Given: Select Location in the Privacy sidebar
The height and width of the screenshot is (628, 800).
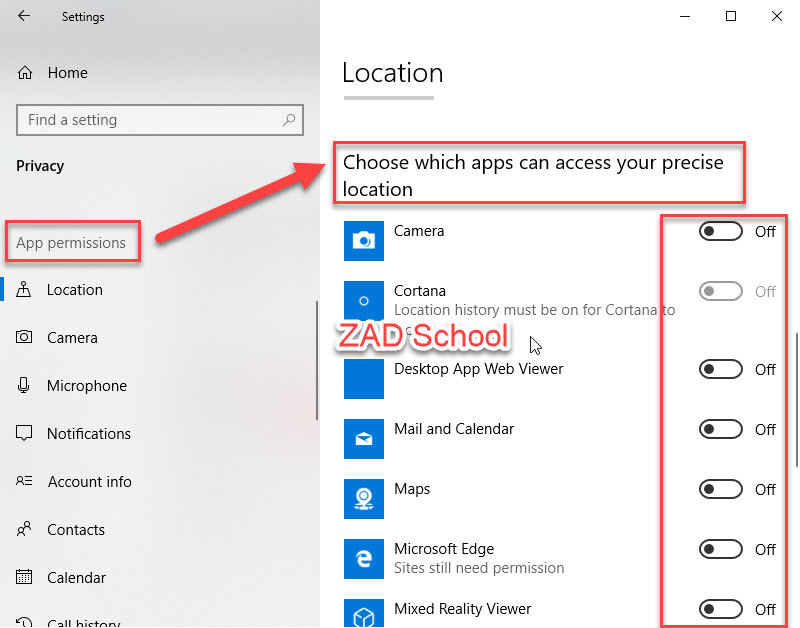Looking at the screenshot, I should coord(74,290).
